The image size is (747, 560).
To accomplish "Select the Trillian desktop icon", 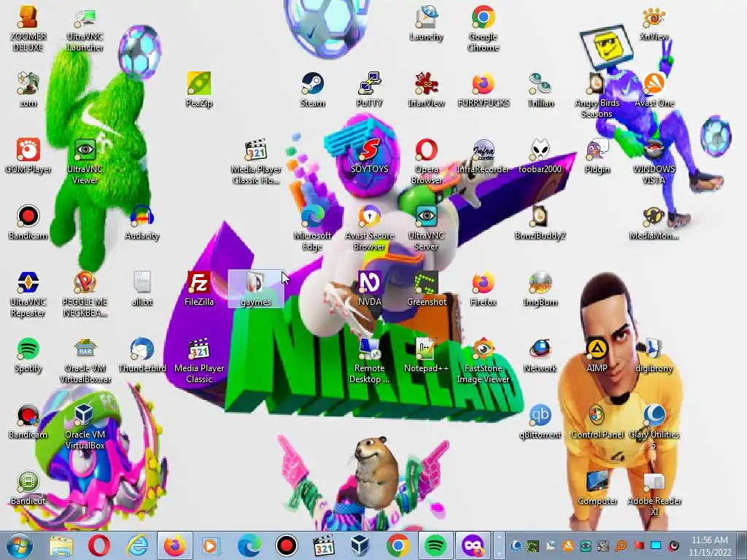I will pos(541,89).
